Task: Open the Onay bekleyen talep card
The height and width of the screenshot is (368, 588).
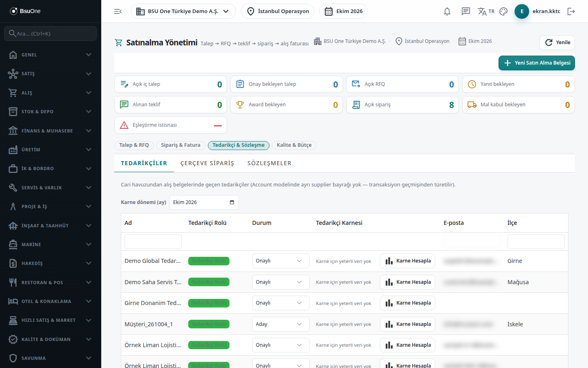Action: 287,84
